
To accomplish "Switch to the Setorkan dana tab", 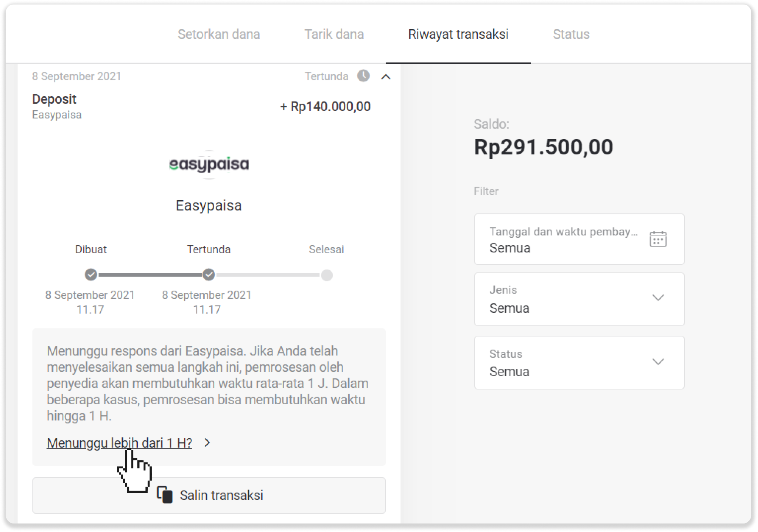I will [219, 34].
